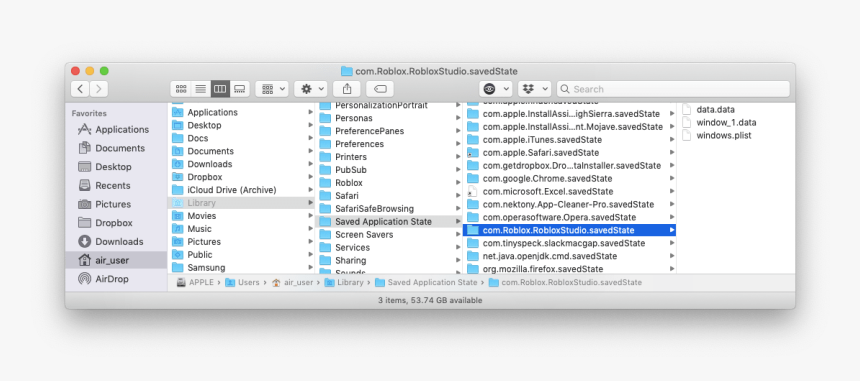Open Downloads in sidebar Favorites

[x=111, y=241]
